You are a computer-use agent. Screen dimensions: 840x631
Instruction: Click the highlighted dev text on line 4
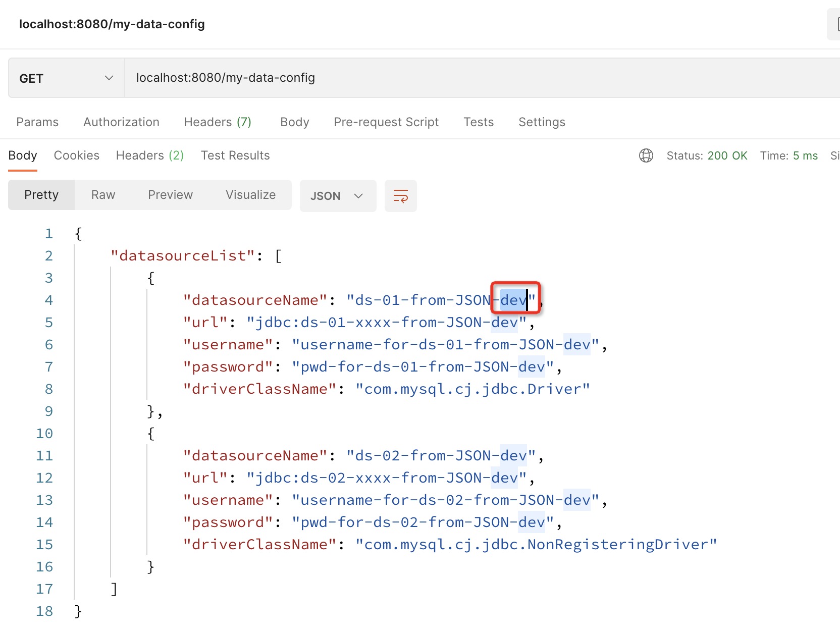point(512,300)
